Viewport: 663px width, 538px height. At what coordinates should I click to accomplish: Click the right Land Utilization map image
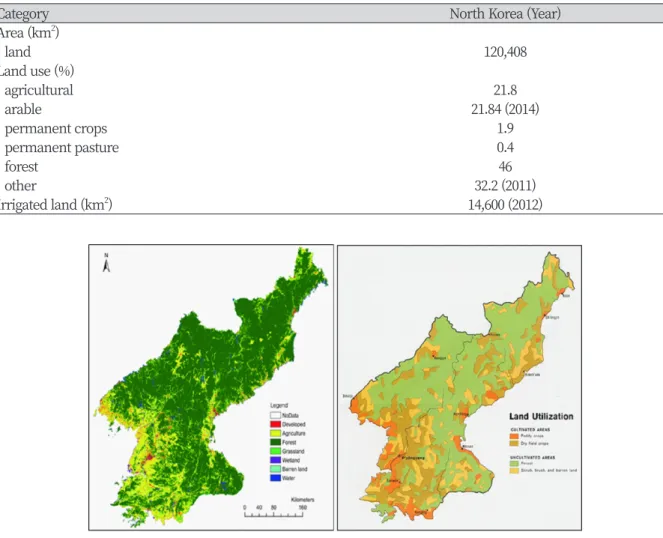[459, 387]
